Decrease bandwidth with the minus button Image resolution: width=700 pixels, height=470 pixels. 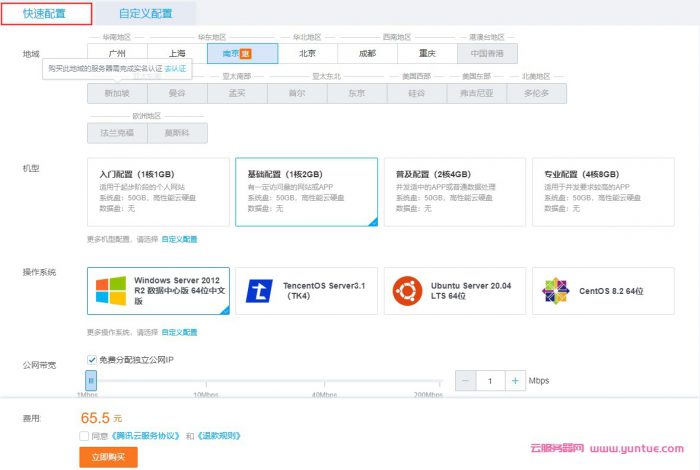click(465, 381)
